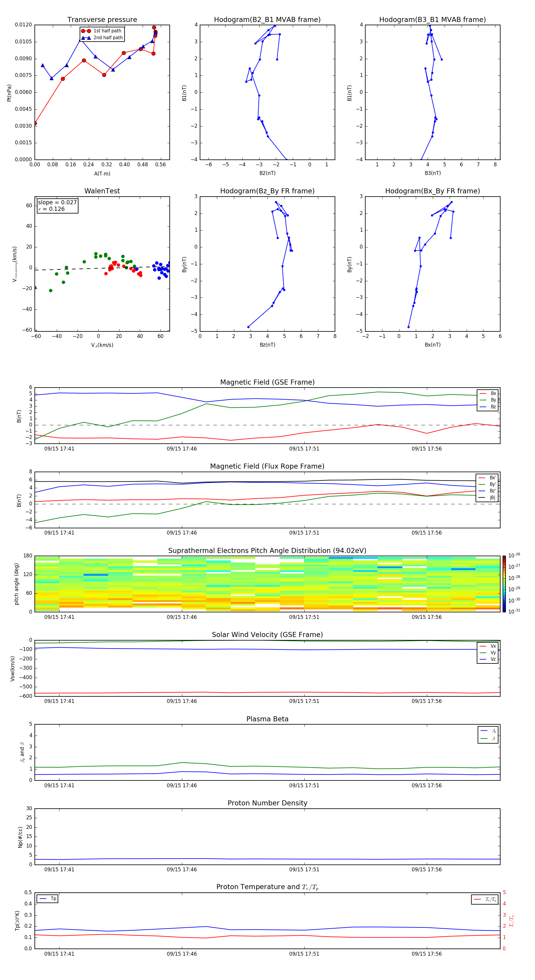Click 'V_A(km/s)' axis label under WalenTest
The image size is (535, 980).
coord(102,345)
